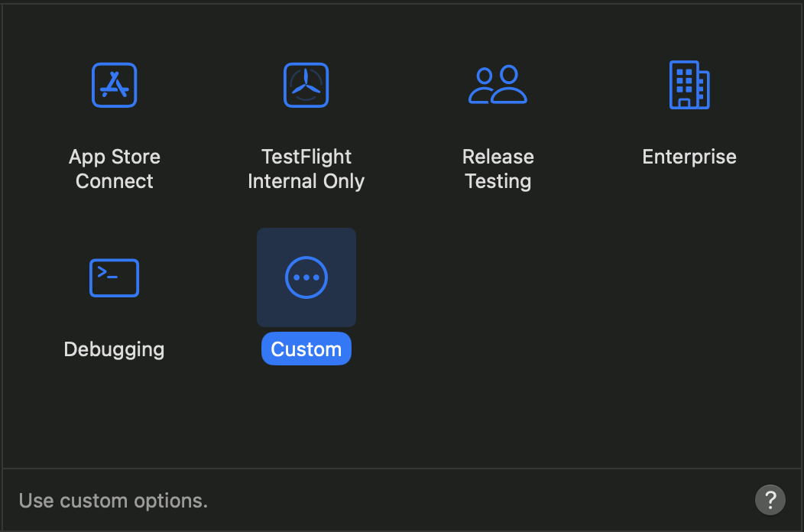Click the App Store Connect label
This screenshot has width=804, height=532.
115,169
